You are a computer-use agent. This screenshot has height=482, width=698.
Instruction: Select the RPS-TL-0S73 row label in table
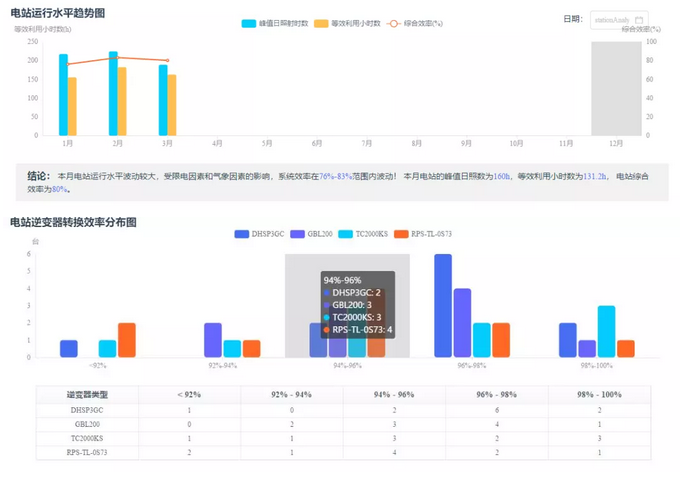point(87,452)
